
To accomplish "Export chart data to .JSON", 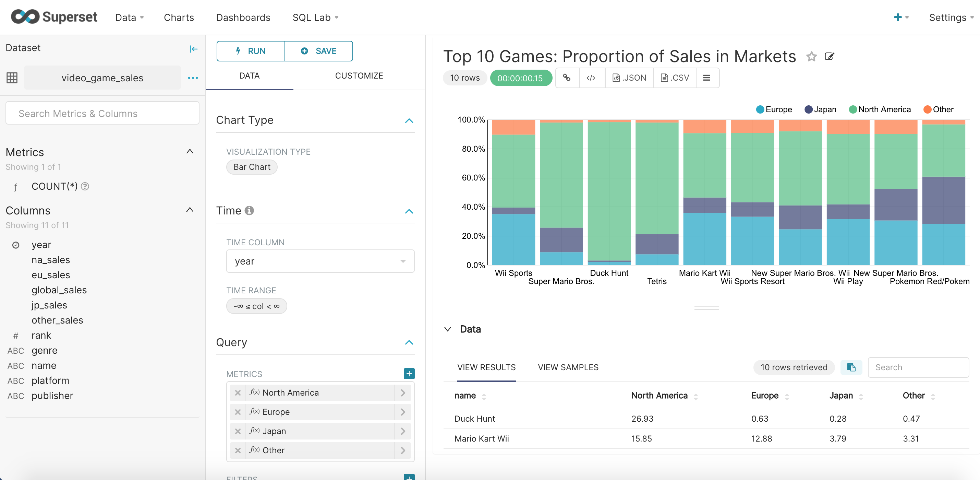I will coord(629,78).
